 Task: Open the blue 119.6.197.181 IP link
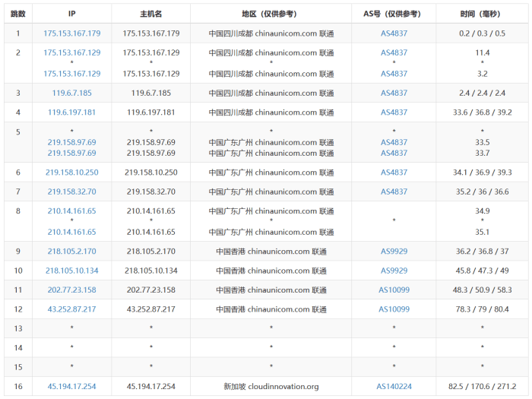pyautogui.click(x=72, y=112)
